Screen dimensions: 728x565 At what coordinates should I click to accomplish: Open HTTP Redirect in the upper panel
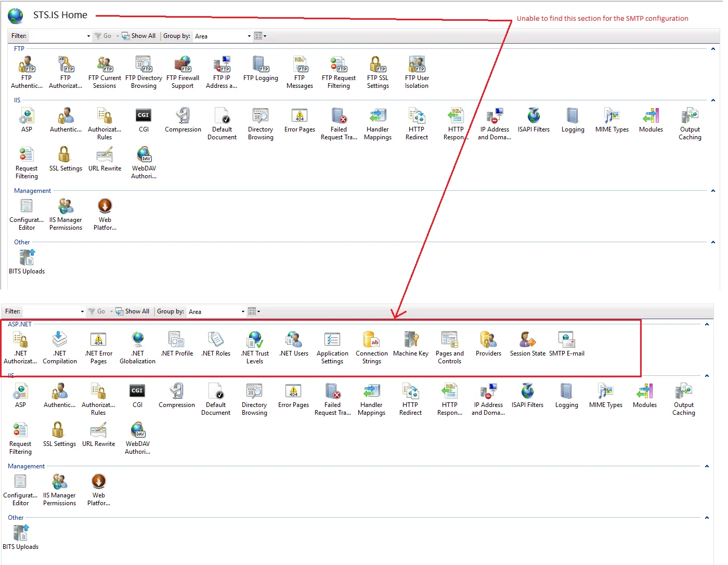coord(417,115)
